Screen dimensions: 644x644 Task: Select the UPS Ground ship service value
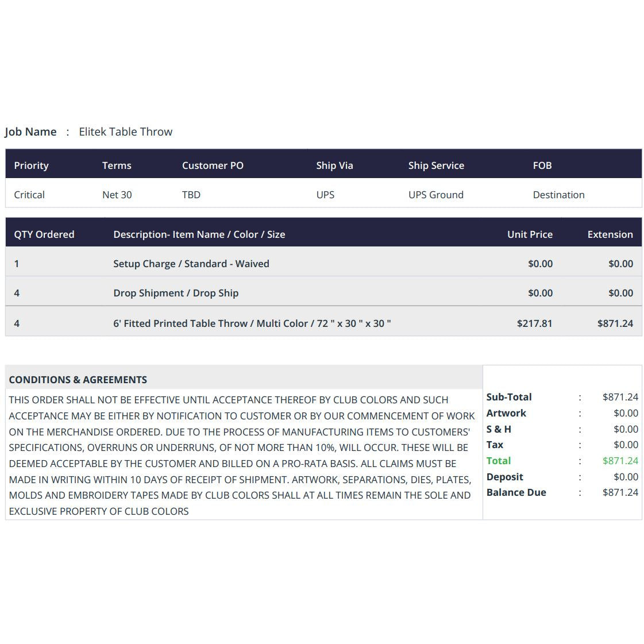[x=436, y=195]
